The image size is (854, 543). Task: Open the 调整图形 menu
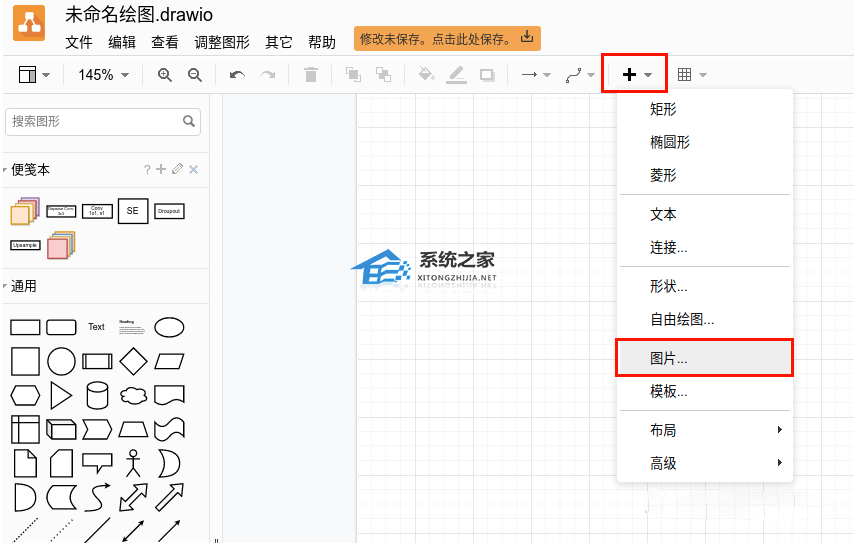pos(222,42)
